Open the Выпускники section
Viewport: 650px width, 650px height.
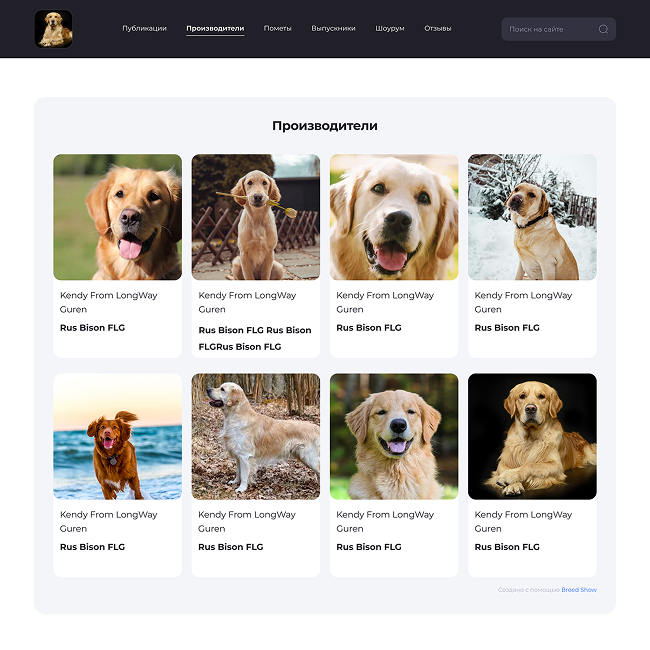(x=333, y=29)
